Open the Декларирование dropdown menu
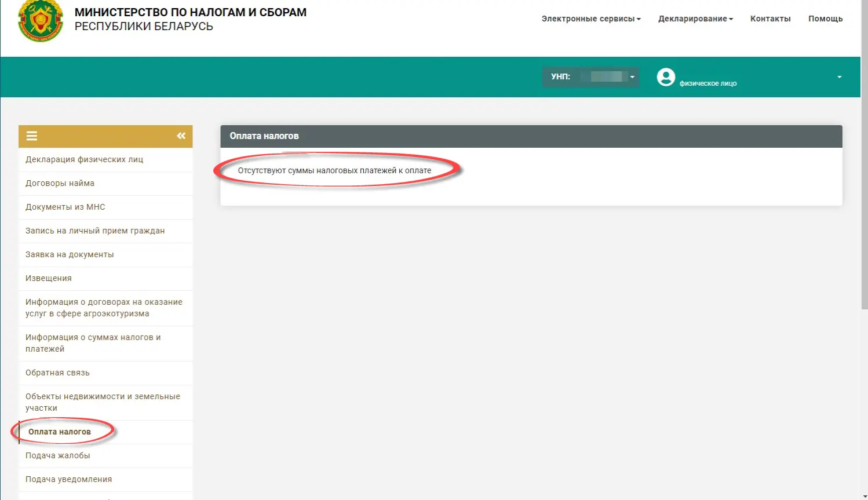This screenshot has width=868, height=500. pos(695,19)
